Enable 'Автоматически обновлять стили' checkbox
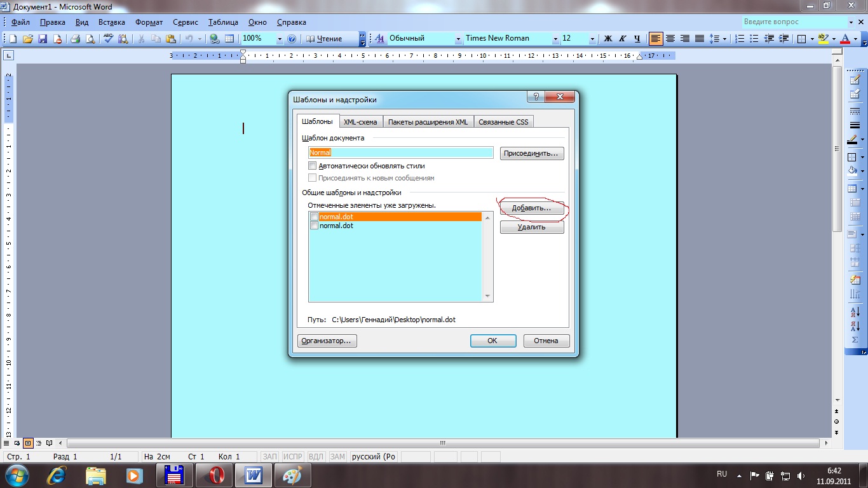The image size is (868, 488). (x=312, y=166)
